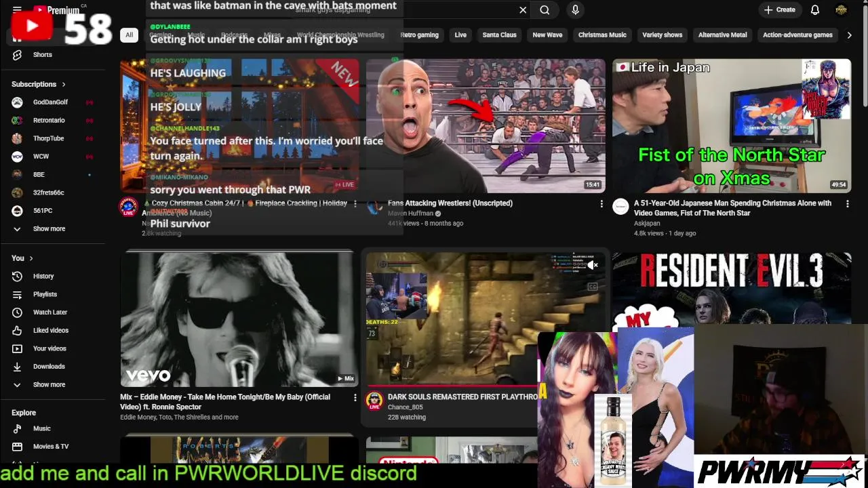Image resolution: width=868 pixels, height=488 pixels.
Task: Select the Santa Claus filter chip
Action: pyautogui.click(x=499, y=35)
